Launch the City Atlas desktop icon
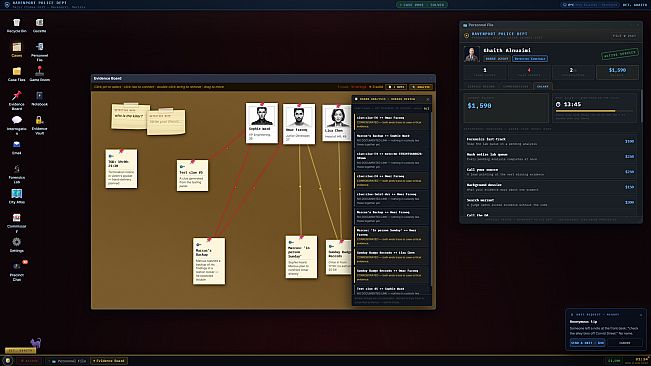 [x=17, y=196]
